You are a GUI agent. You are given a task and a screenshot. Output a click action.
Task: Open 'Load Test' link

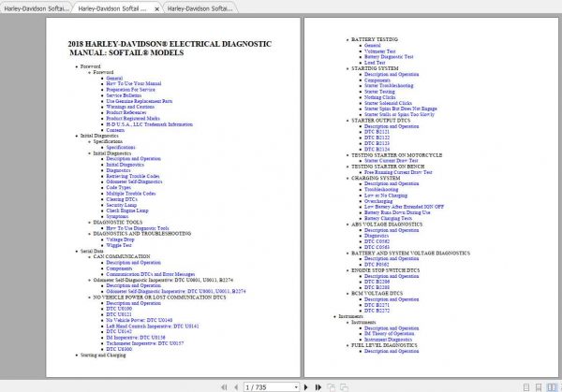point(375,63)
